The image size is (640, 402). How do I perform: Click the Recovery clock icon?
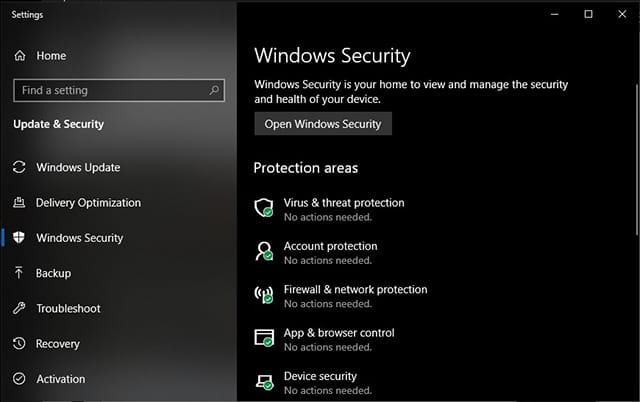pyautogui.click(x=19, y=344)
